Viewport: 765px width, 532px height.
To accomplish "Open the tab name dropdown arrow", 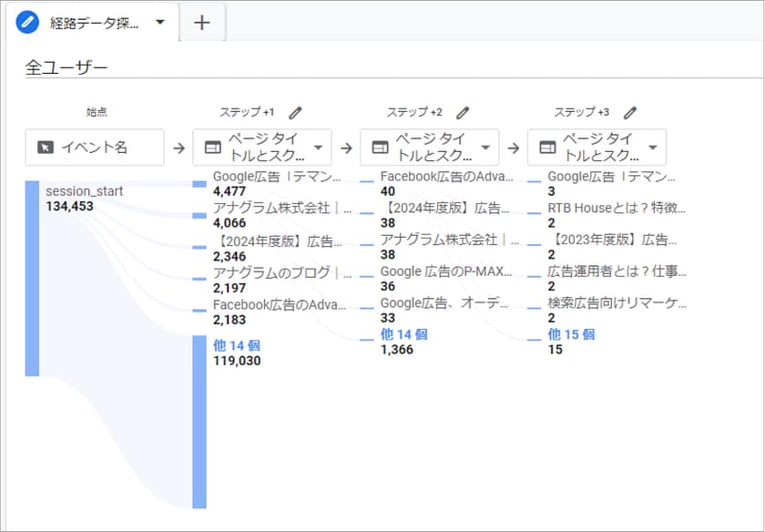I will (x=160, y=23).
